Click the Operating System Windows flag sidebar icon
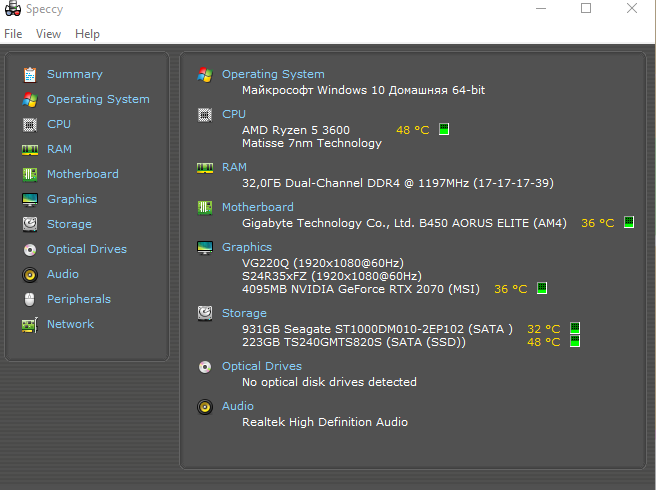The image size is (656, 490). coord(30,100)
